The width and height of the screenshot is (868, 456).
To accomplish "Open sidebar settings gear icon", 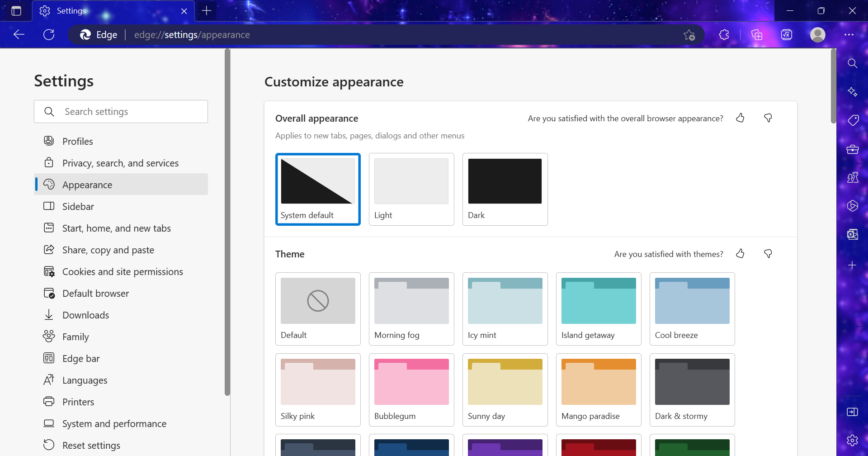I will click(x=852, y=440).
